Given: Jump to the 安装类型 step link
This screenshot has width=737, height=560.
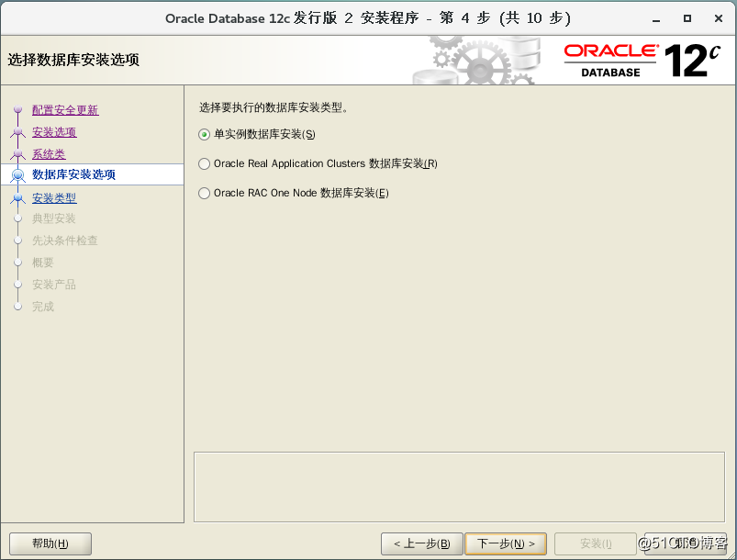Looking at the screenshot, I should (x=54, y=198).
